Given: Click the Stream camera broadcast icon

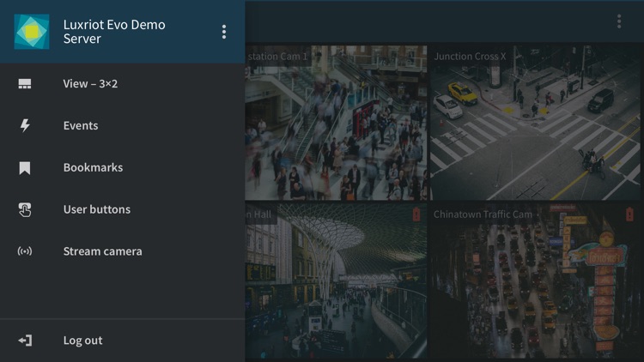Looking at the screenshot, I should click(x=25, y=251).
